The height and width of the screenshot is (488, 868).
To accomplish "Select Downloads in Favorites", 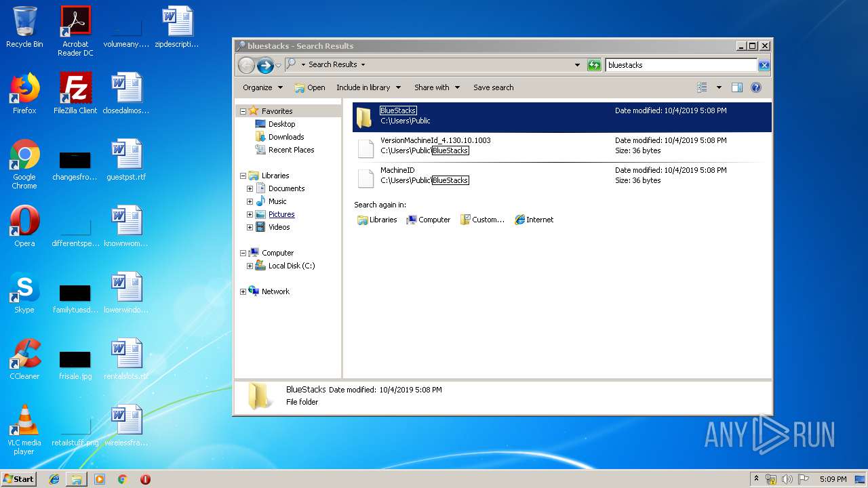I will [x=279, y=137].
